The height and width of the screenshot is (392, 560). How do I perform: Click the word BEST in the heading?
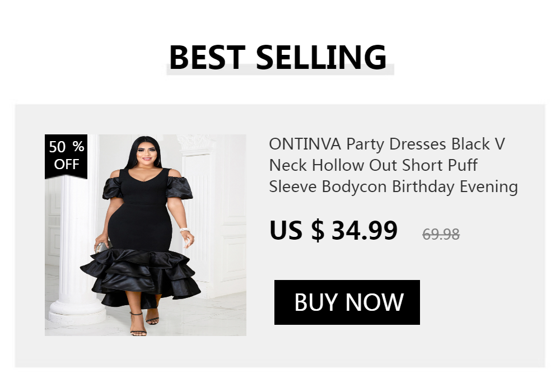point(207,57)
